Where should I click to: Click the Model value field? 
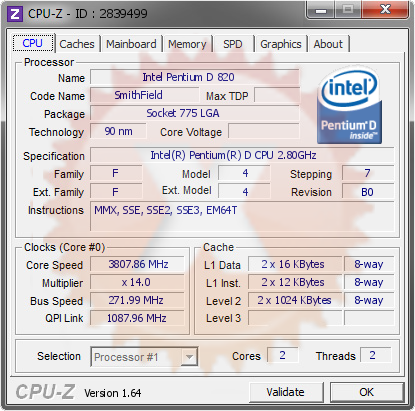pyautogui.click(x=244, y=173)
